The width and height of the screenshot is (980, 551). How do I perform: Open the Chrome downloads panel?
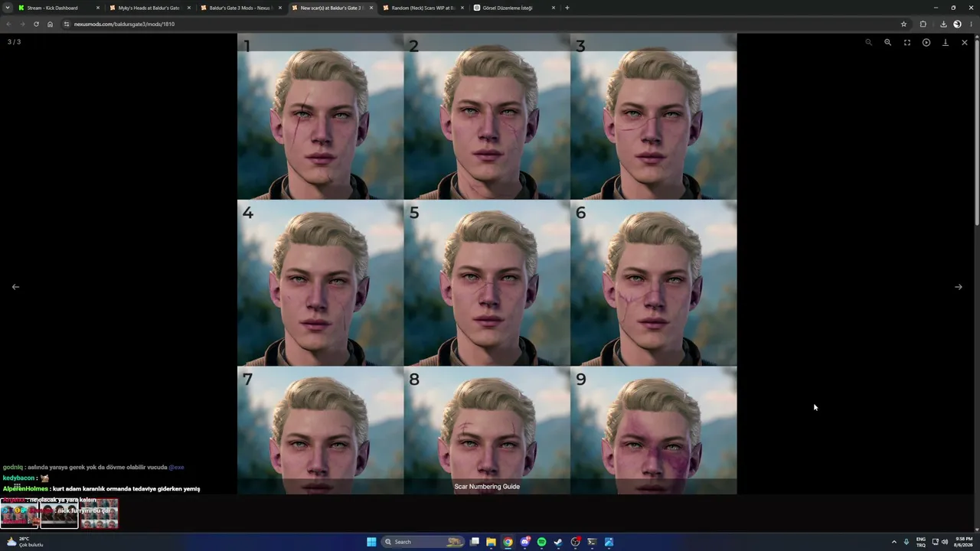click(943, 24)
